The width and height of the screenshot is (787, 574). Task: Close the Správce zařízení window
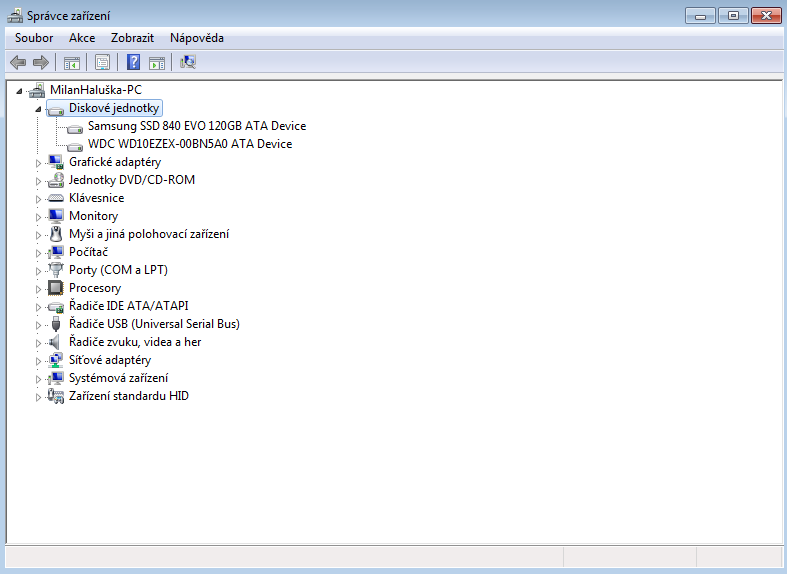click(766, 16)
